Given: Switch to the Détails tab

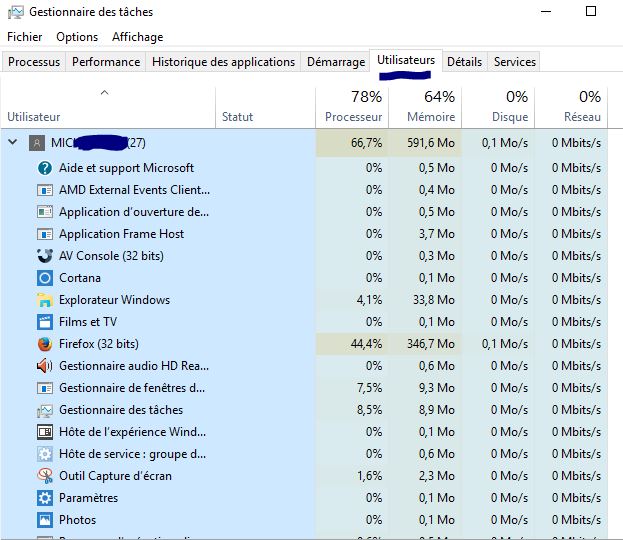Looking at the screenshot, I should (x=464, y=62).
